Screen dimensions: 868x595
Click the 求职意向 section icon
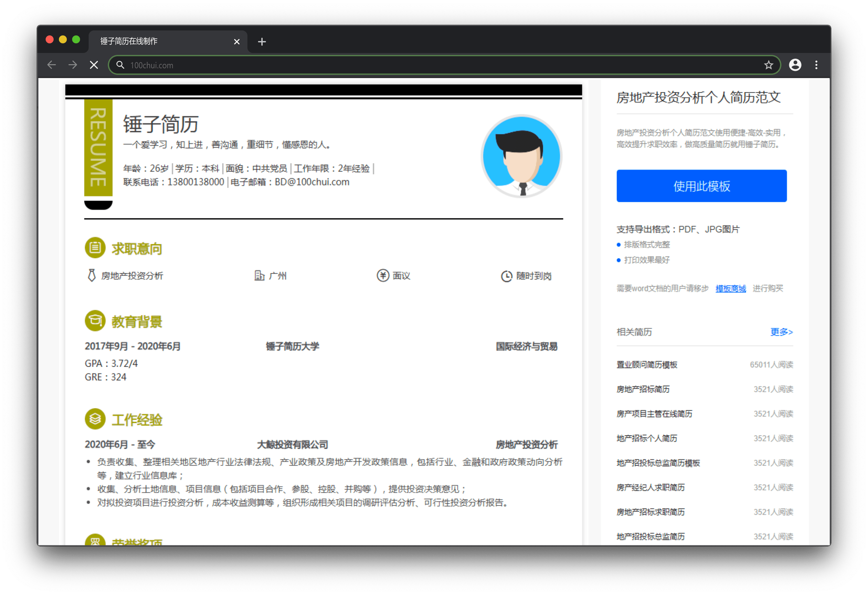[95, 248]
